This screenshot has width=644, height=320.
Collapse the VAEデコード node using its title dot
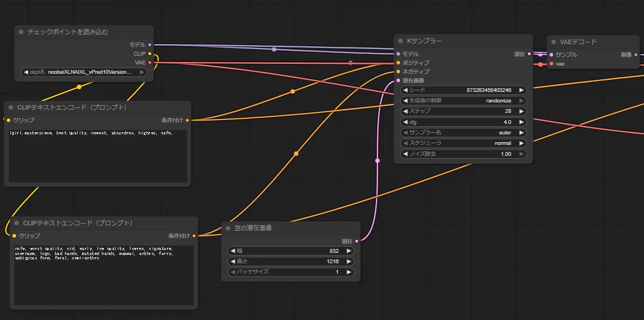(x=554, y=42)
